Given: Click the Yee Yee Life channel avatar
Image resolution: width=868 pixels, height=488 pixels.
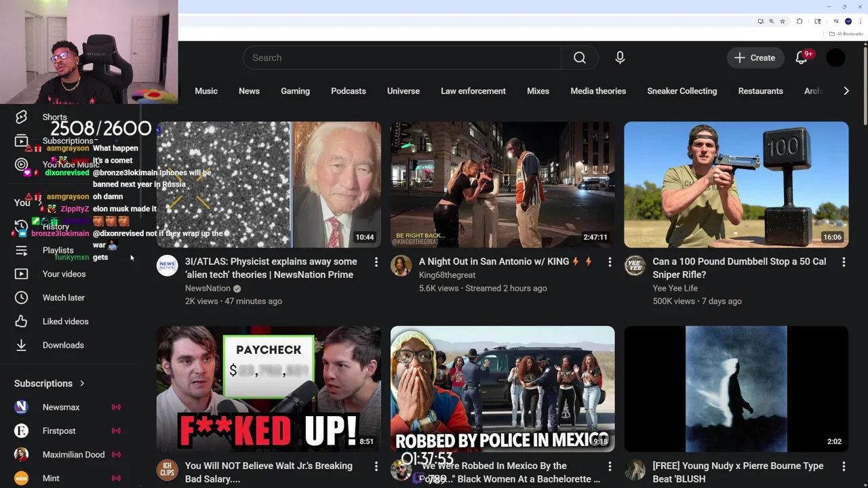Looking at the screenshot, I should click(635, 266).
